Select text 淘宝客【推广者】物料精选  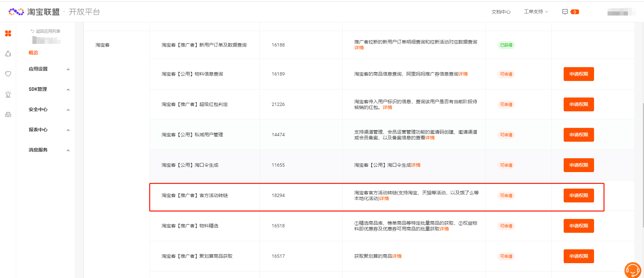click(190, 226)
